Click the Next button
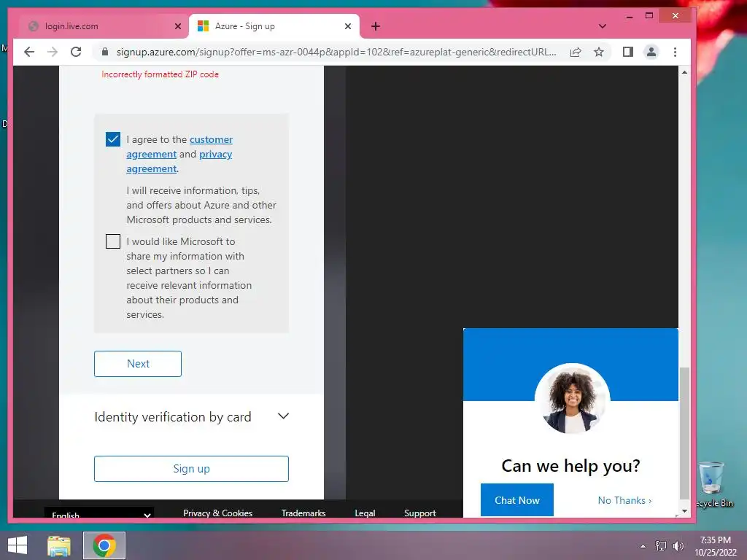 coord(138,364)
